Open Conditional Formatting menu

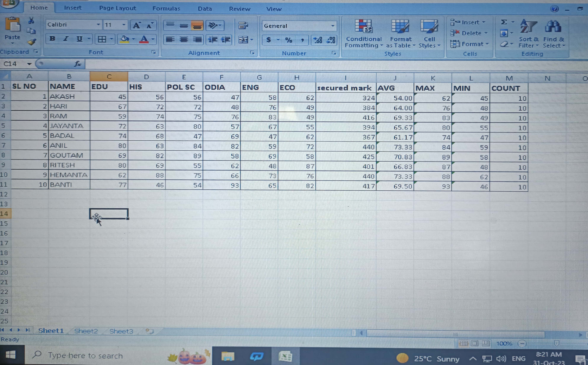pyautogui.click(x=363, y=34)
